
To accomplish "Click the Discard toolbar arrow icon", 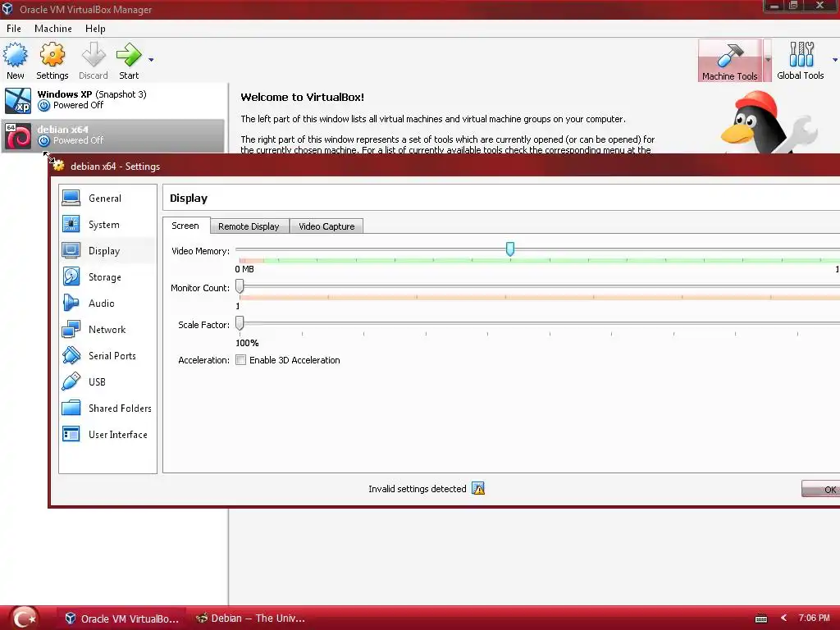I will [x=94, y=55].
